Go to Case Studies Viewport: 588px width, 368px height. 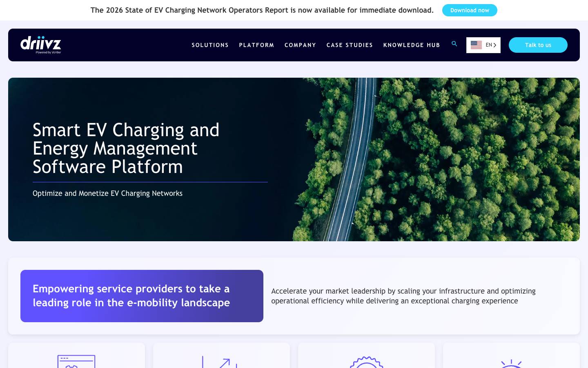pyautogui.click(x=350, y=45)
